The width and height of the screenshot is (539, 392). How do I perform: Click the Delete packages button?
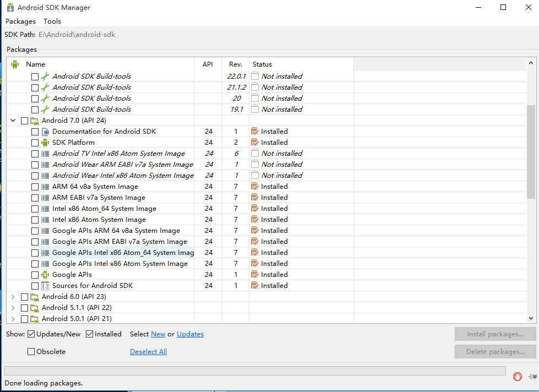(495, 351)
